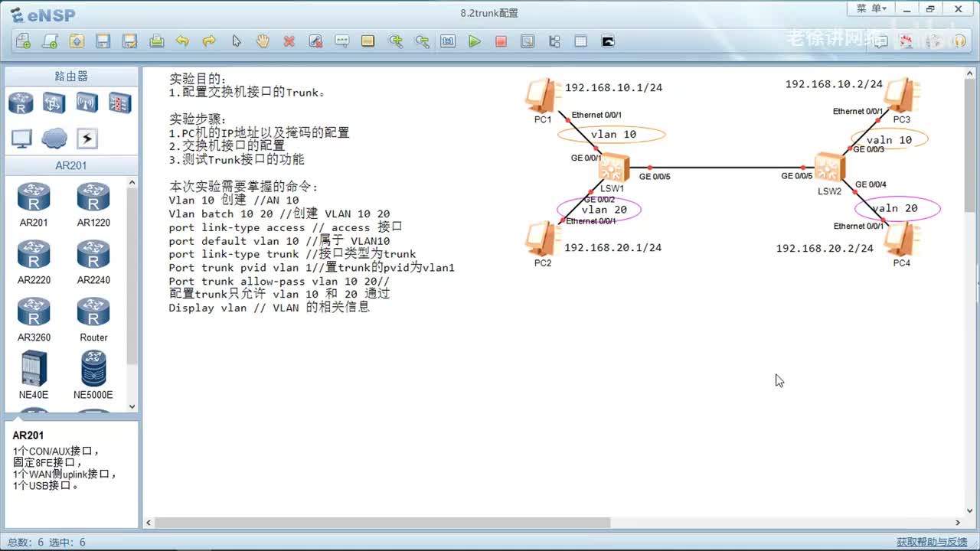Image resolution: width=980 pixels, height=551 pixels.
Task: Pick the AR201 router model
Action: tap(34, 205)
